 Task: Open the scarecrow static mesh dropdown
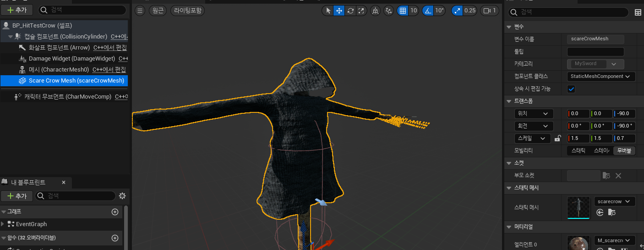pos(615,201)
